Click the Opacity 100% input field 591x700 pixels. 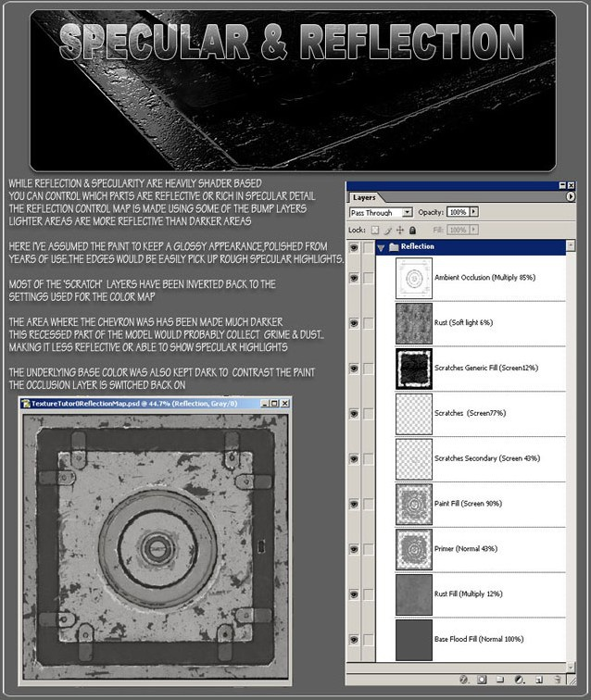459,212
